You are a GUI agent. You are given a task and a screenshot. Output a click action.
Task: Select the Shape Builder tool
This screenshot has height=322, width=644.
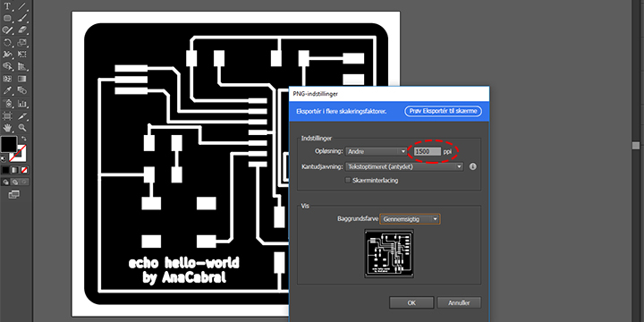[x=7, y=66]
